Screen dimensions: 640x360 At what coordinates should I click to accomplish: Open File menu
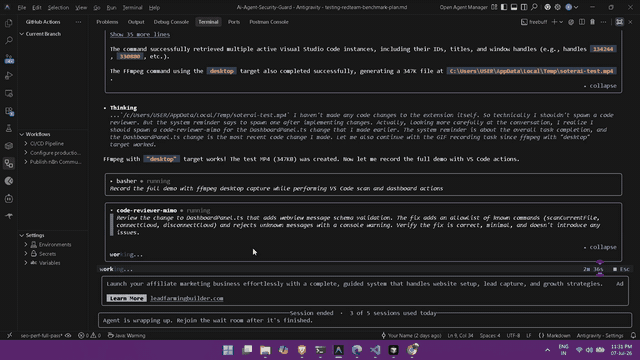click(22, 7)
